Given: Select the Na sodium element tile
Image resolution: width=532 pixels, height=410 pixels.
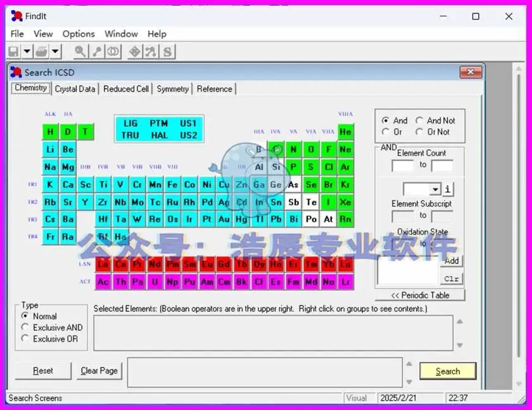Looking at the screenshot, I should pyautogui.click(x=50, y=167).
